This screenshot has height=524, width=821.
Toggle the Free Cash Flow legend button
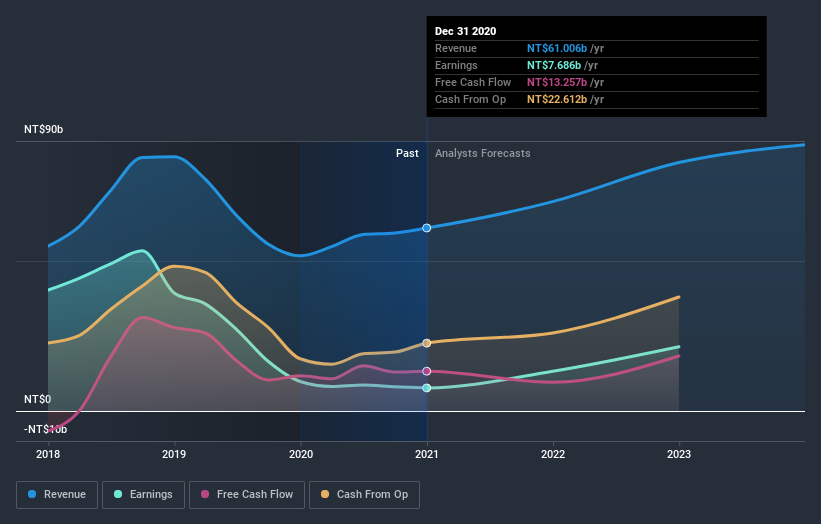click(247, 495)
